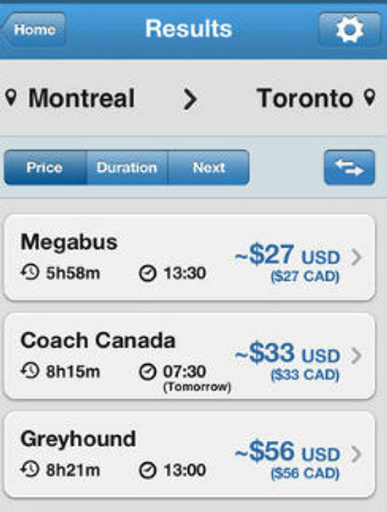This screenshot has width=387, height=512.
Task: Sort results by Next departure
Action: [209, 167]
